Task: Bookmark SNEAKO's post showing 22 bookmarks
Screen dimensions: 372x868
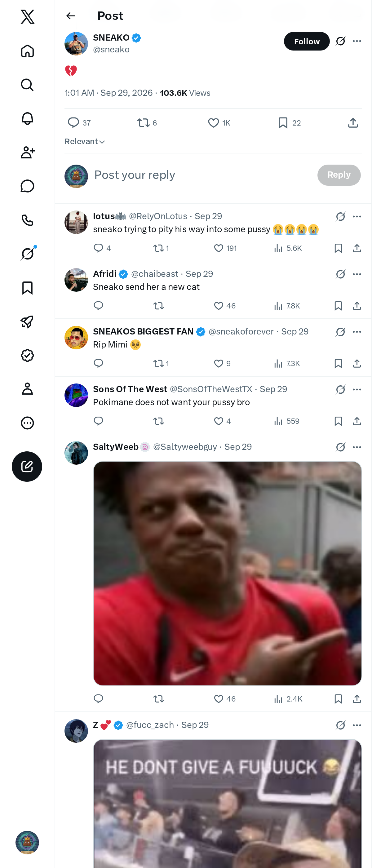Action: (x=290, y=123)
